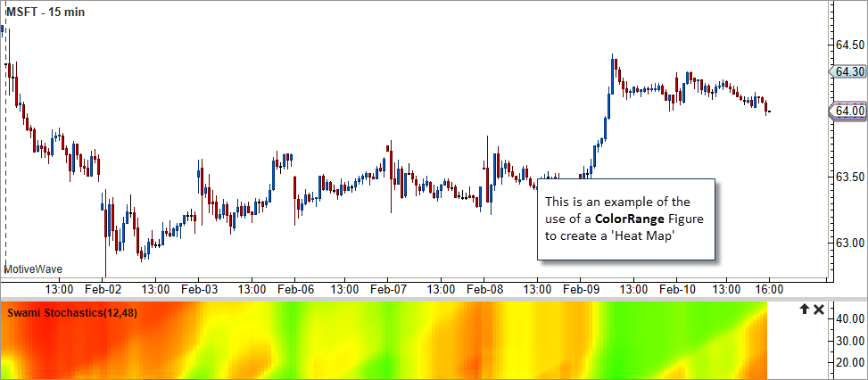The image size is (868, 380).
Task: Click the 64.30 price tag on the axis
Action: pos(848,71)
